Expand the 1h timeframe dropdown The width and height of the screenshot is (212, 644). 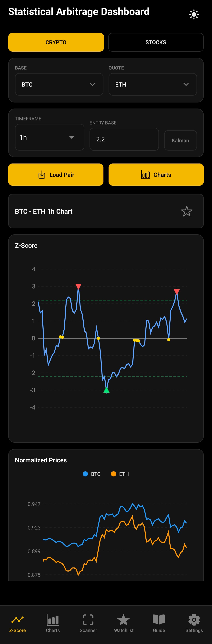coord(49,137)
